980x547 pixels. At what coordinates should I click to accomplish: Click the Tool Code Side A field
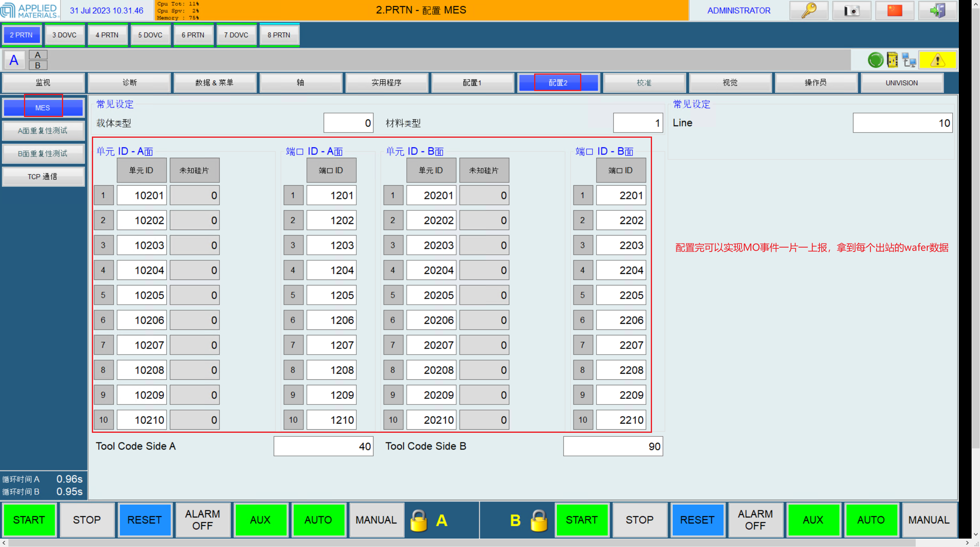(323, 446)
